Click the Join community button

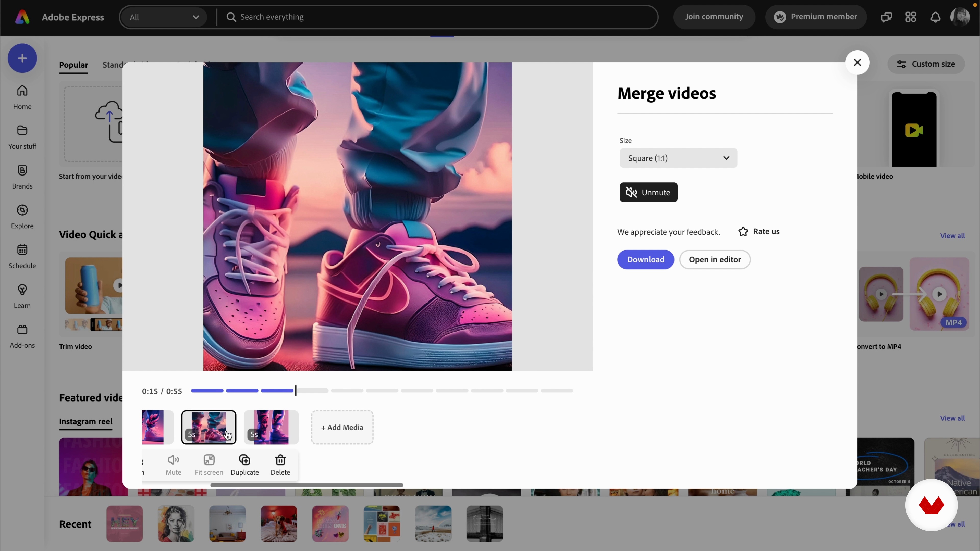pos(714,17)
